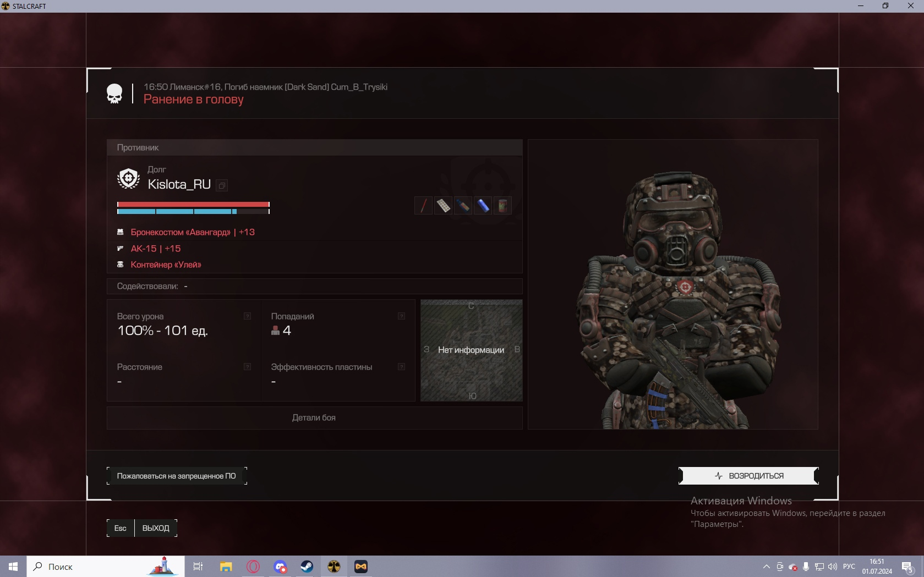Click the enemy character model preview
Image resolution: width=924 pixels, height=577 pixels.
coord(673,284)
